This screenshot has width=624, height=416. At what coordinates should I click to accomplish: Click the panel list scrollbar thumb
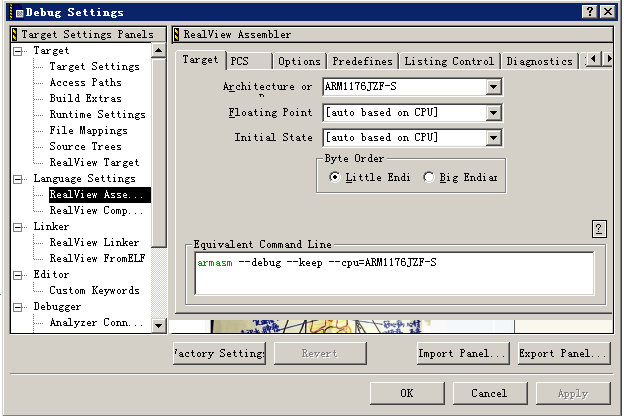click(x=159, y=153)
